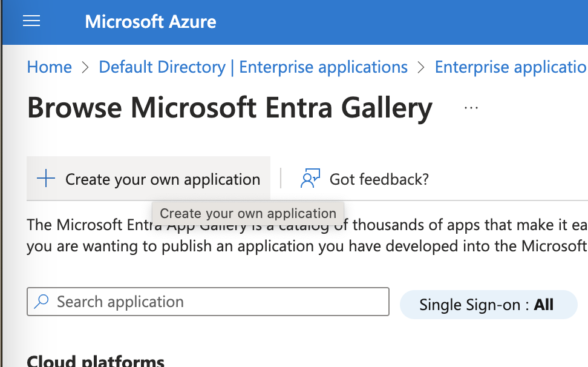Click the plus icon for creating application

(46, 178)
